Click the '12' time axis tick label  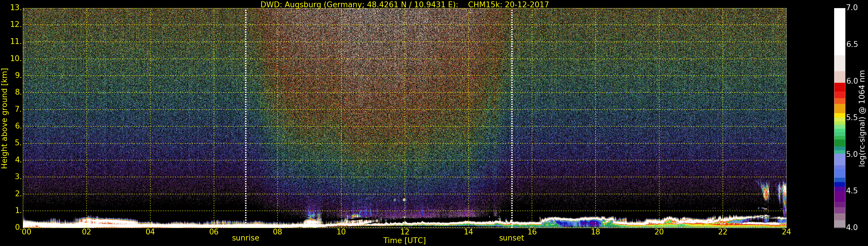(405, 232)
